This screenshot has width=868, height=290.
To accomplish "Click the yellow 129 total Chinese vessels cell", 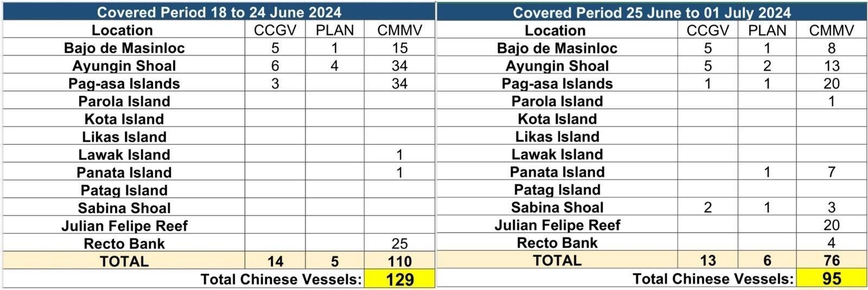I will 399,279.
